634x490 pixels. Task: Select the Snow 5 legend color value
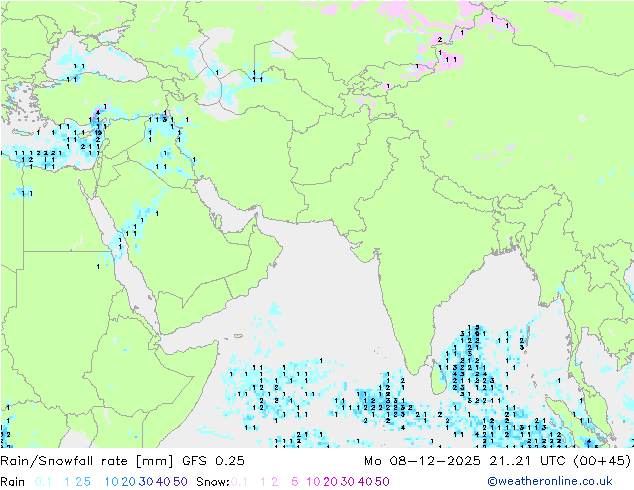(295, 482)
